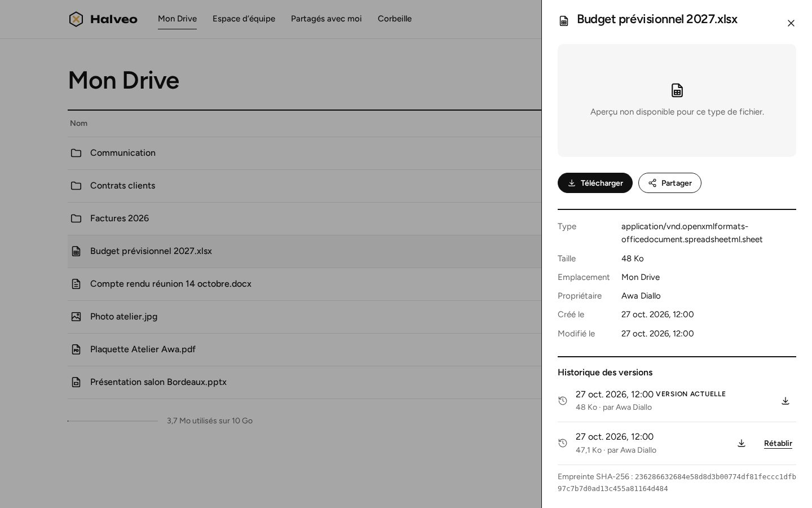This screenshot has height=508, width=812.
Task: Open the Mon Drive tab
Action: coord(177,19)
